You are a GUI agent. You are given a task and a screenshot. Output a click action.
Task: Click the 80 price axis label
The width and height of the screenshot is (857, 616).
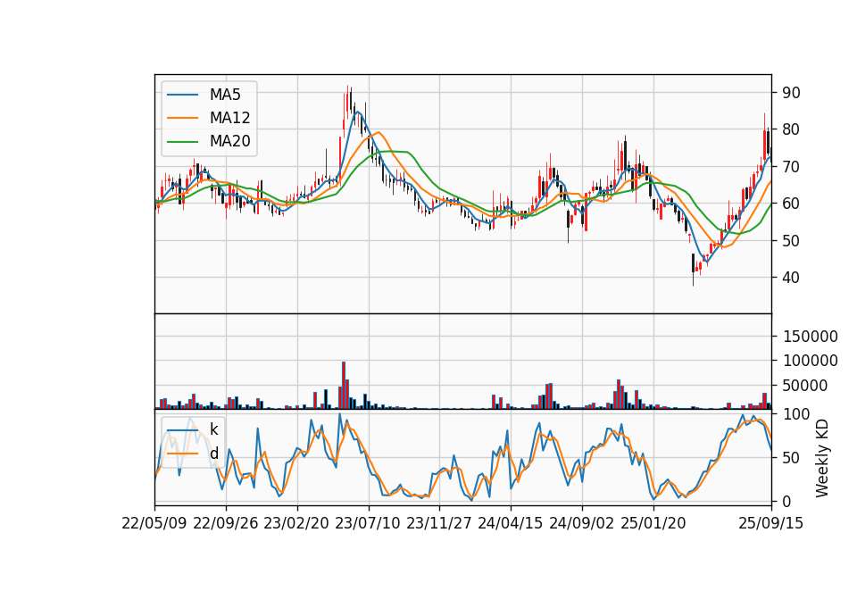792,129
